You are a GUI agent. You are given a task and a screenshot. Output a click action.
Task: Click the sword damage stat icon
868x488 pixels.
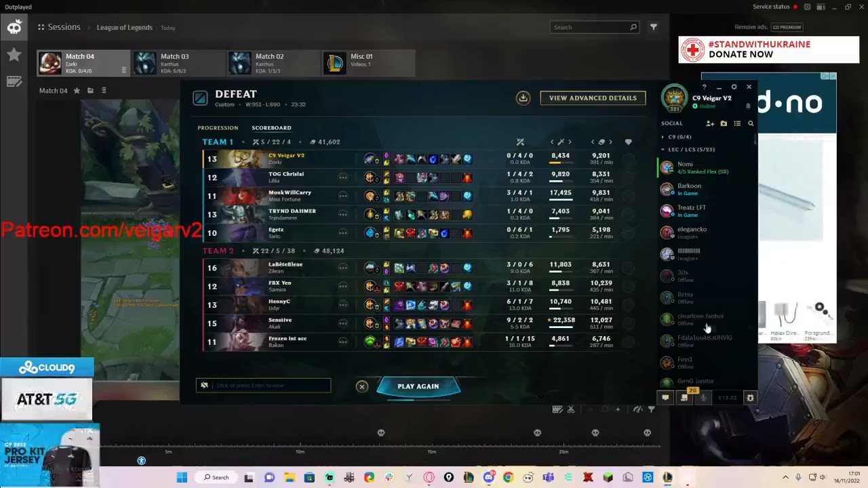561,142
